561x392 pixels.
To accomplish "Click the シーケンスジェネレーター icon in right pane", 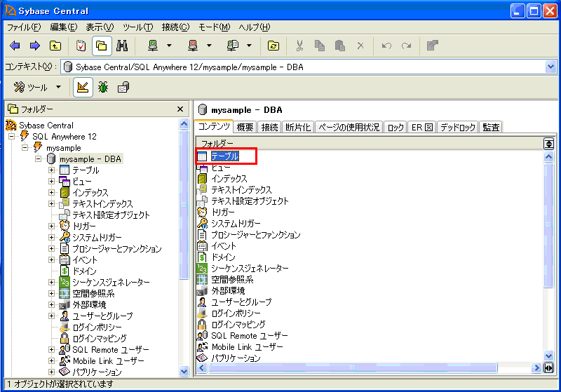I will 203,268.
